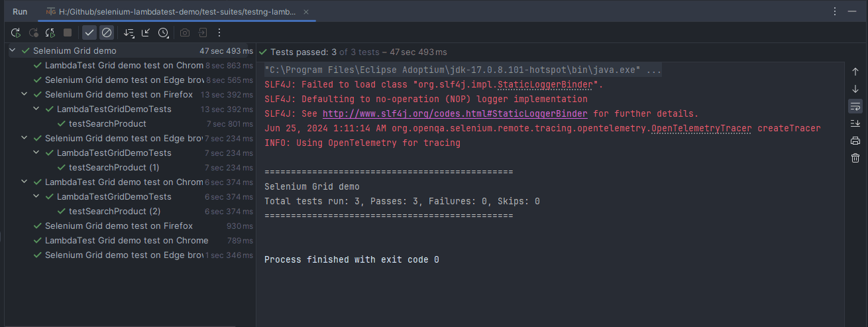Select the testSearchProduct (2) row

pos(131,211)
